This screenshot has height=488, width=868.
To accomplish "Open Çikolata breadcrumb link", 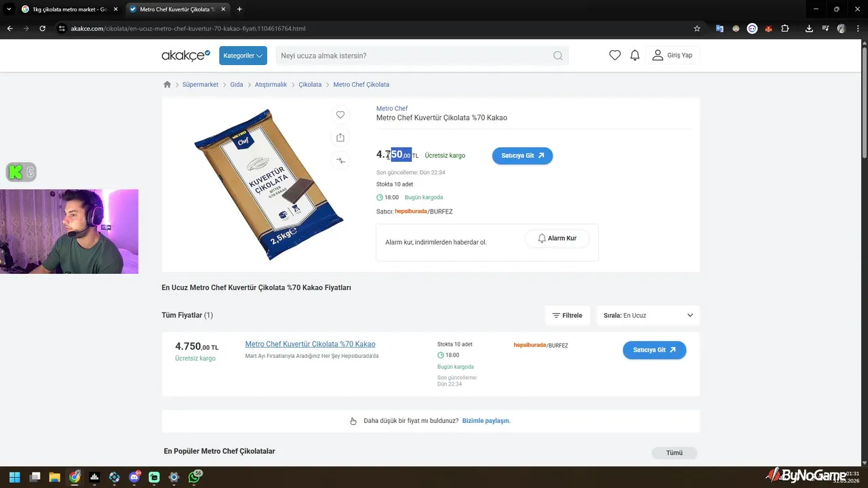I will point(310,85).
